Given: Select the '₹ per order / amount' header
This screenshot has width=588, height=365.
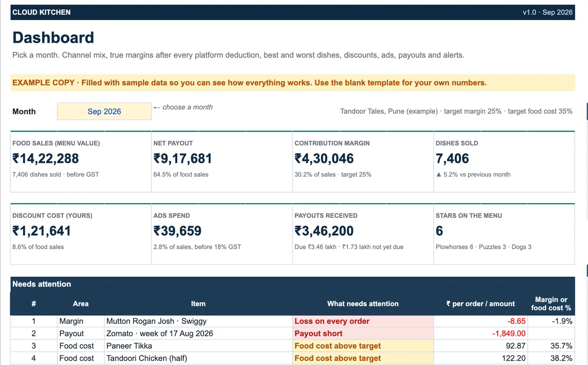Looking at the screenshot, I should pos(480,304).
